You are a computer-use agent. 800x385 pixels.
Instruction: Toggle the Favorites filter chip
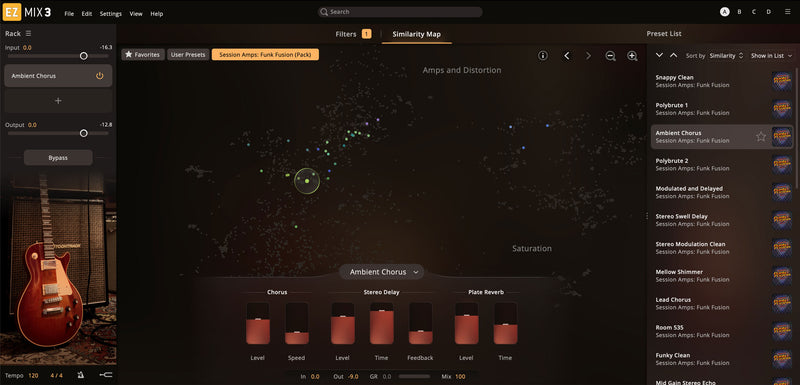point(143,55)
